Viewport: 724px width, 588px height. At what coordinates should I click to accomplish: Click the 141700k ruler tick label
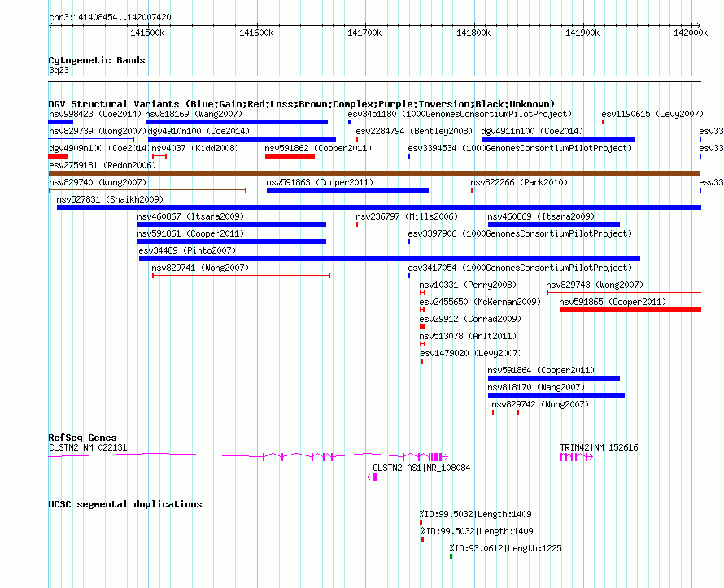(364, 33)
